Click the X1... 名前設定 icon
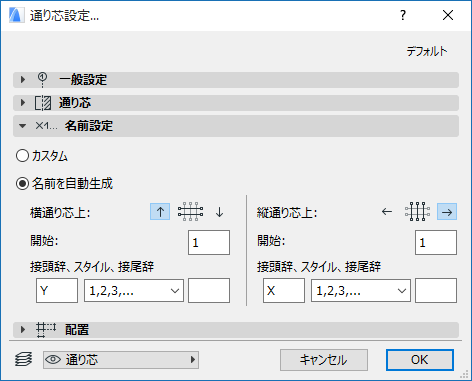The height and width of the screenshot is (381, 472). pyautogui.click(x=46, y=126)
